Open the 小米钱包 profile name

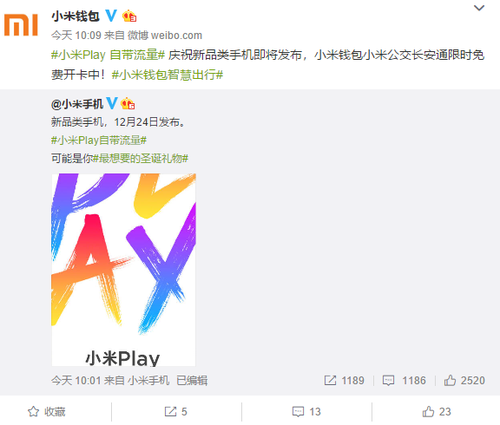pos(76,16)
